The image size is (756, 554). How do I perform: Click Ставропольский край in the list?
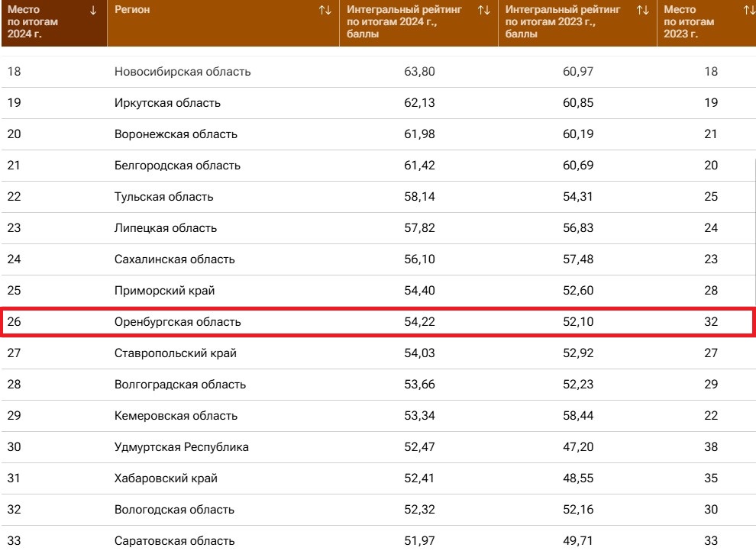pos(175,353)
